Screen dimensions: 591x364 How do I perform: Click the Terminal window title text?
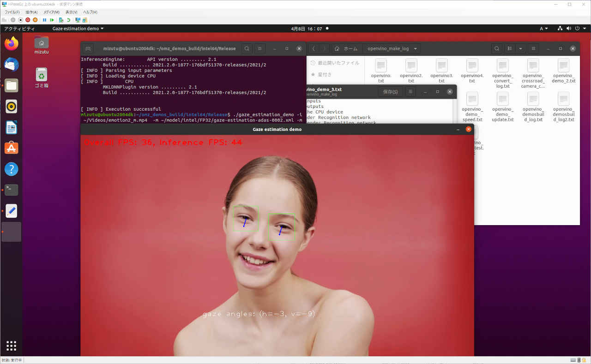(169, 48)
